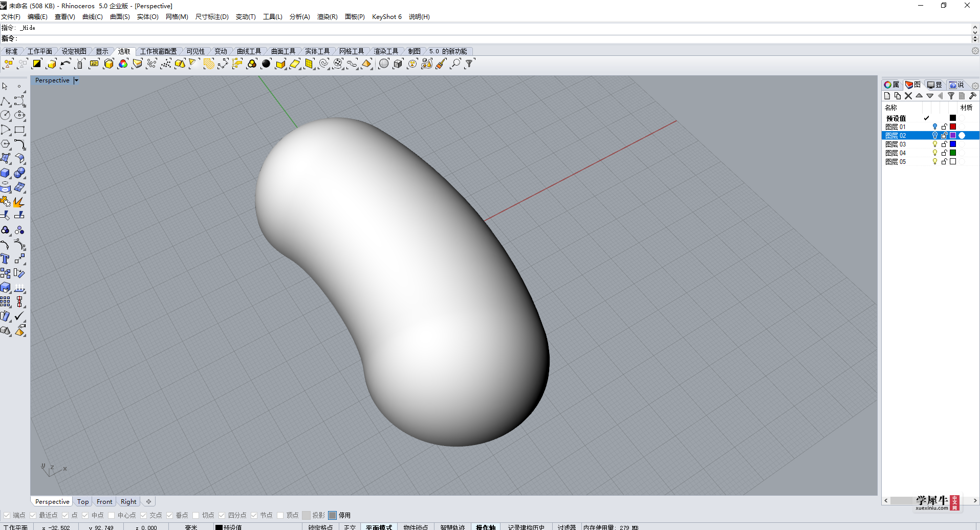Switch to the 实体工具 toolbar tab
This screenshot has width=980, height=530.
click(x=317, y=51)
